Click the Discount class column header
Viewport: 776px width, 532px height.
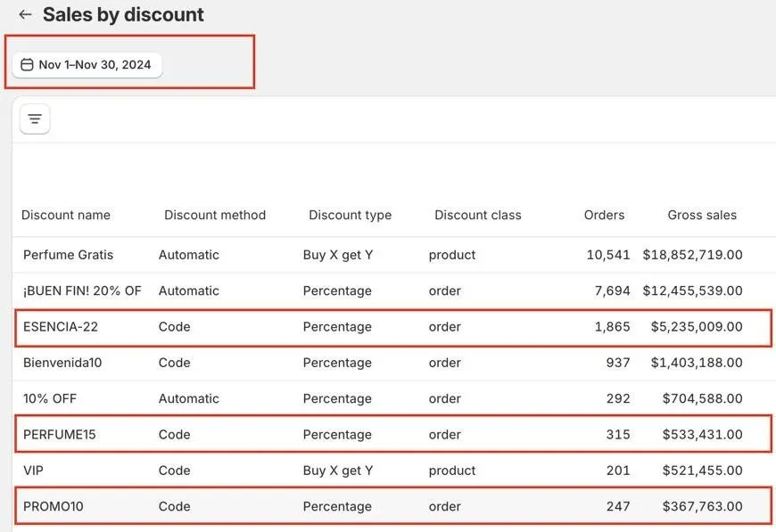[x=477, y=215]
